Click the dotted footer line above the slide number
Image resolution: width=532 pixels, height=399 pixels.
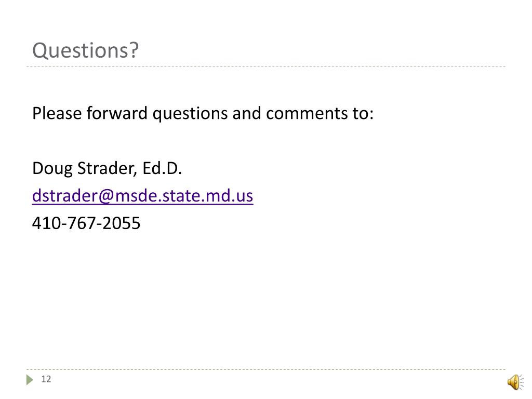[x=266, y=369]
